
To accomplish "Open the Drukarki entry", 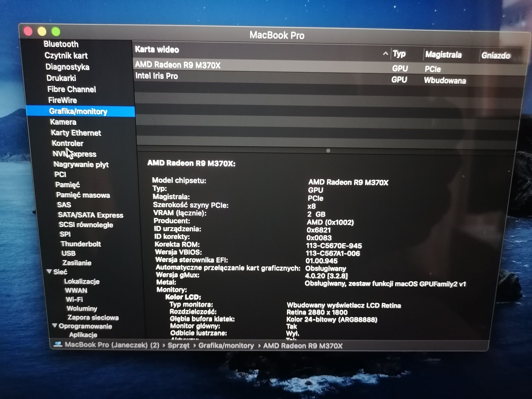I will coord(61,78).
